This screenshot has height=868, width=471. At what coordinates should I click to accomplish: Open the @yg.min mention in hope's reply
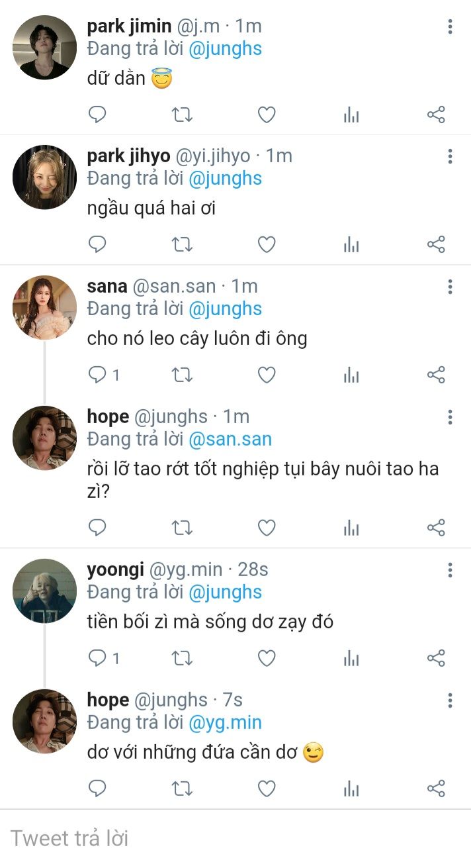point(225,722)
